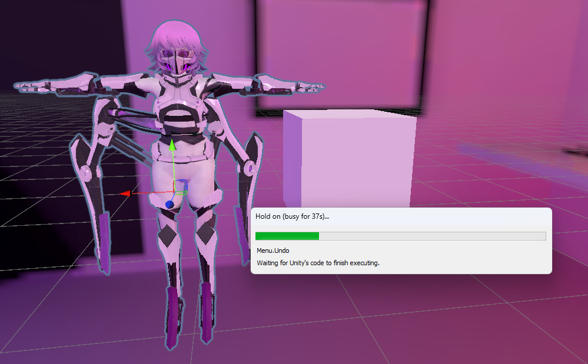Click the red X-axis move gizmo arrow
This screenshot has height=364, width=588.
point(124,192)
